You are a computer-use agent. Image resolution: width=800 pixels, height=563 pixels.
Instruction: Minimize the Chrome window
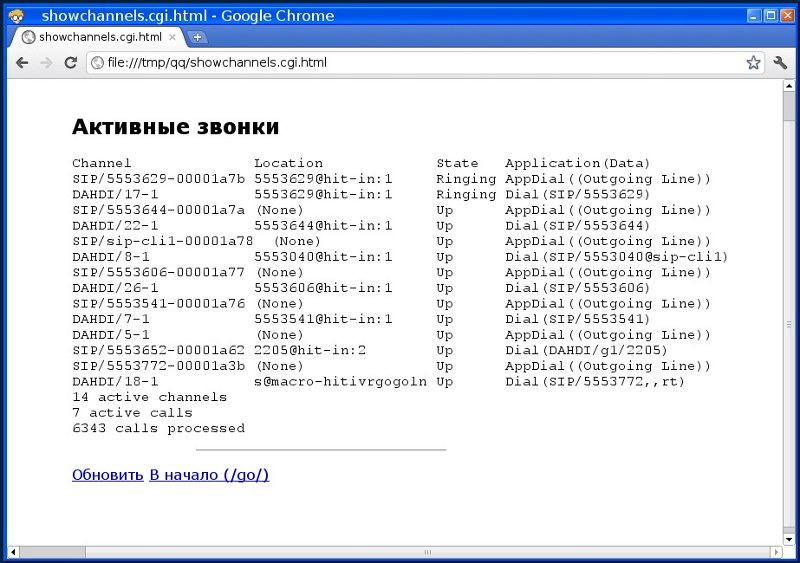click(754, 15)
